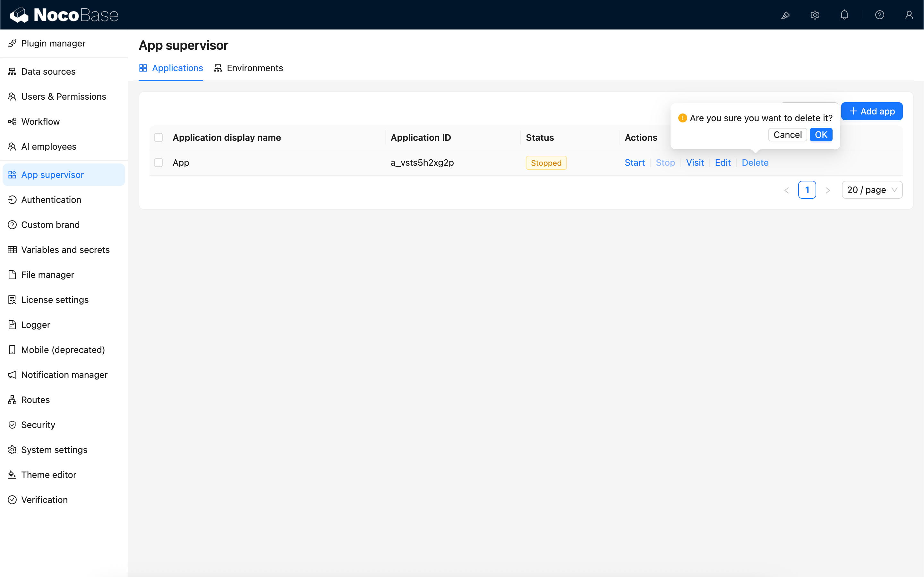Click the NocoBase logo
924x577 pixels.
[x=64, y=15]
